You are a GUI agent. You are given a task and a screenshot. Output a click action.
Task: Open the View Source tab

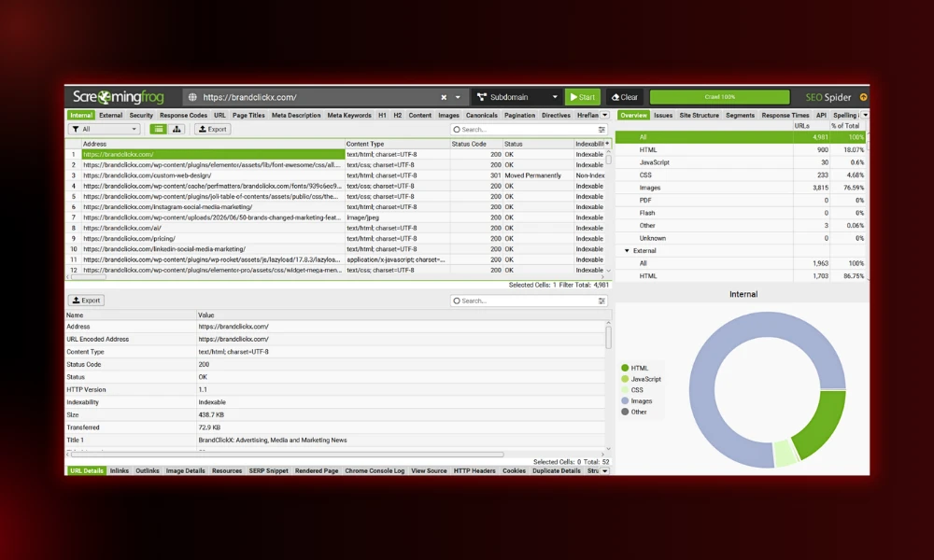(429, 470)
